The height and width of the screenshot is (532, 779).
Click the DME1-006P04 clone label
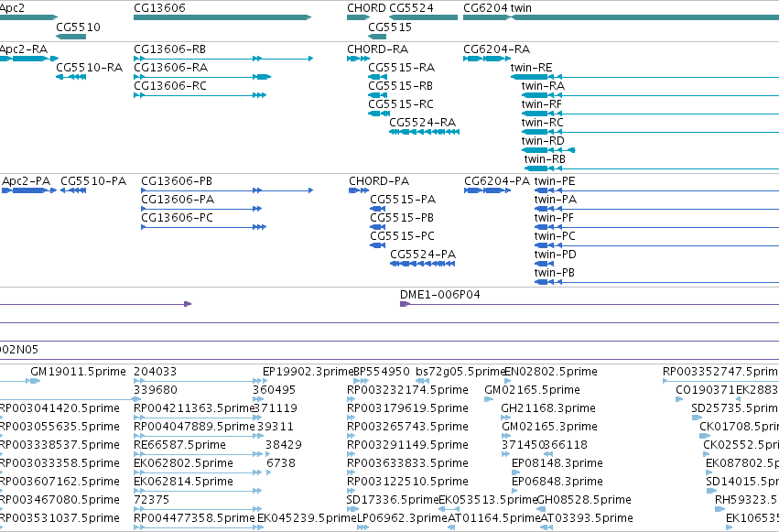pos(440,295)
